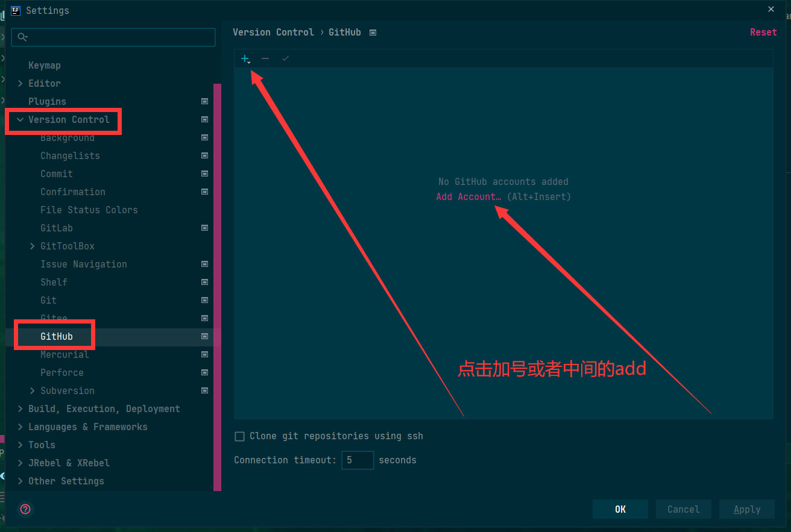Expand the Tools settings group
791x532 pixels.
tap(20, 445)
